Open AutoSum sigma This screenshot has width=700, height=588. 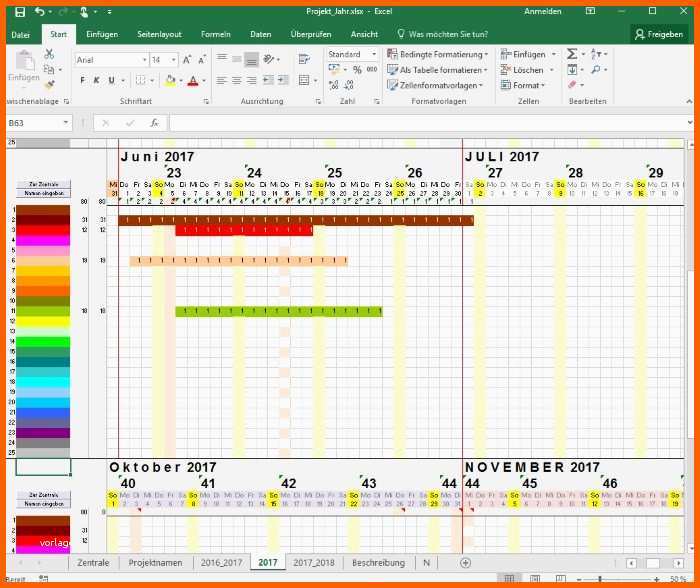pyautogui.click(x=572, y=54)
